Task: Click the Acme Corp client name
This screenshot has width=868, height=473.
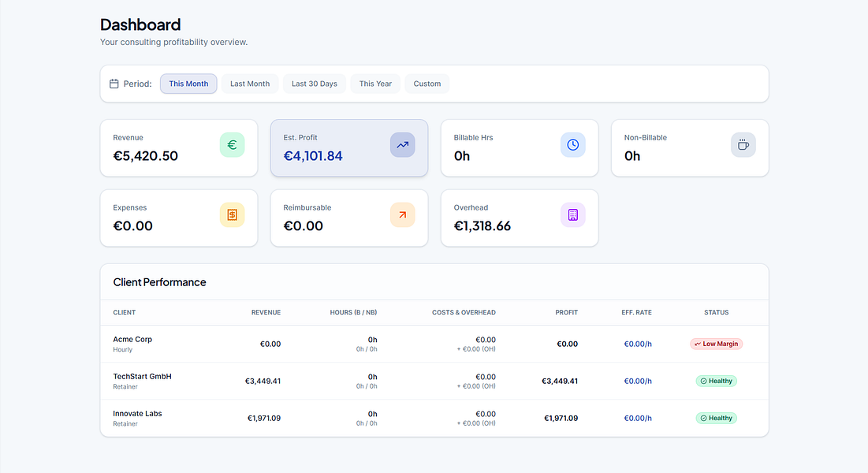Action: pyautogui.click(x=132, y=339)
